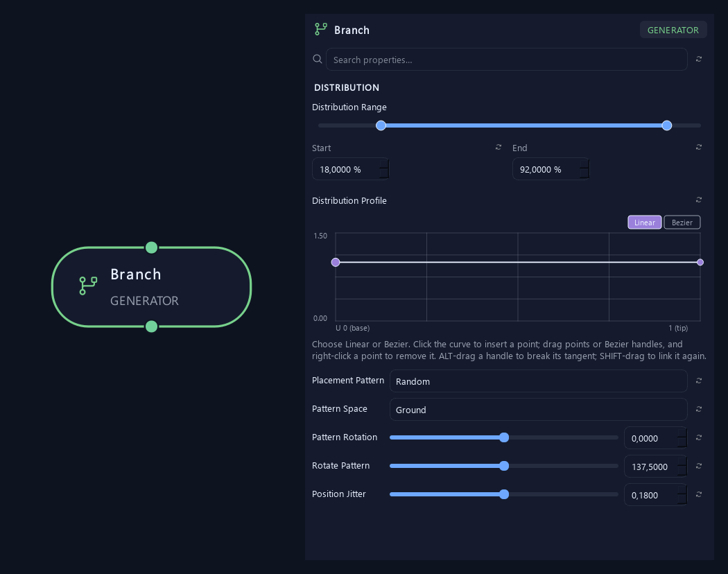Increase the End value with the stepper's up arrow
Screen dimensions: 728x574
pyautogui.click(x=584, y=164)
